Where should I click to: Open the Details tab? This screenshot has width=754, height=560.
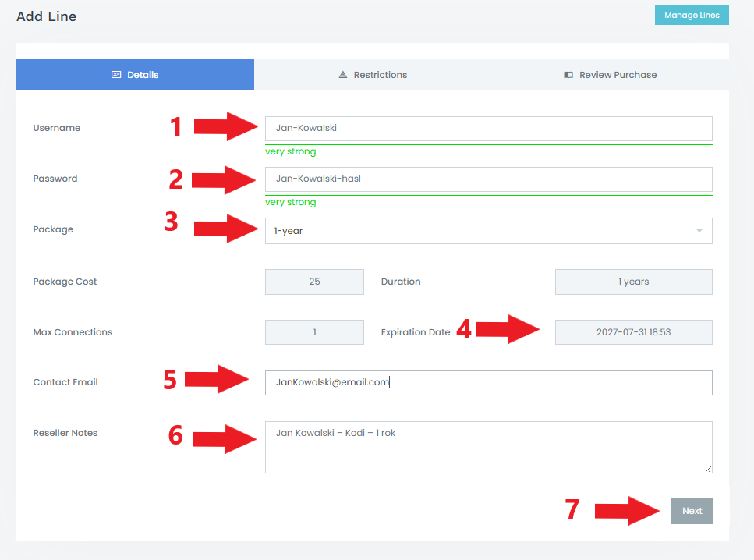pyautogui.click(x=135, y=75)
